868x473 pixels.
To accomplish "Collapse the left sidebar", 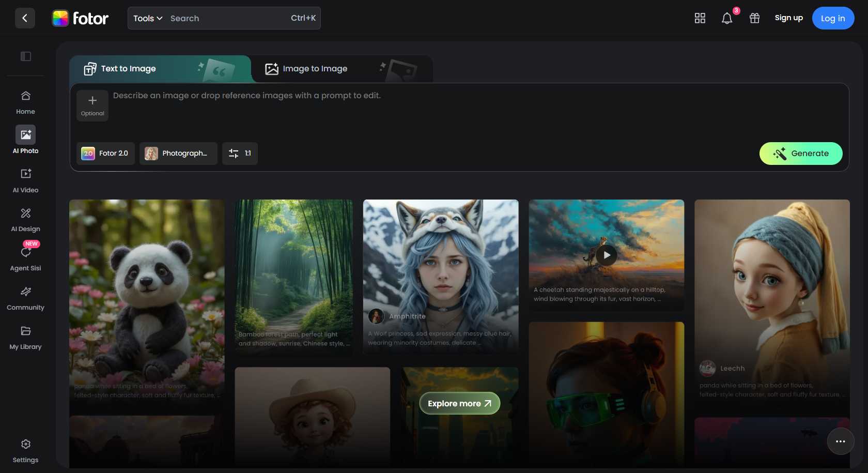I will (x=26, y=56).
